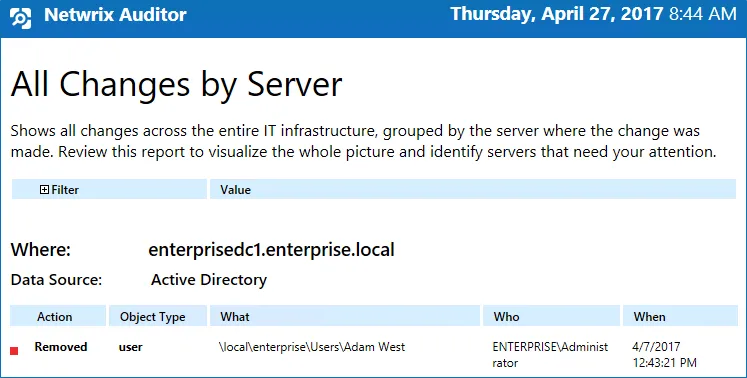747x378 pixels.
Task: Click the Object Type column header
Action: pos(158,317)
